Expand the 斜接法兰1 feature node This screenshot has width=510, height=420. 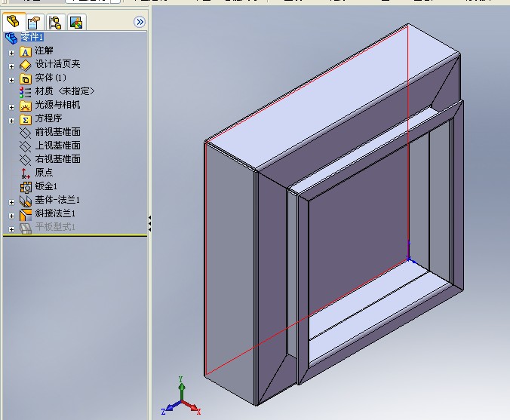(x=12, y=216)
